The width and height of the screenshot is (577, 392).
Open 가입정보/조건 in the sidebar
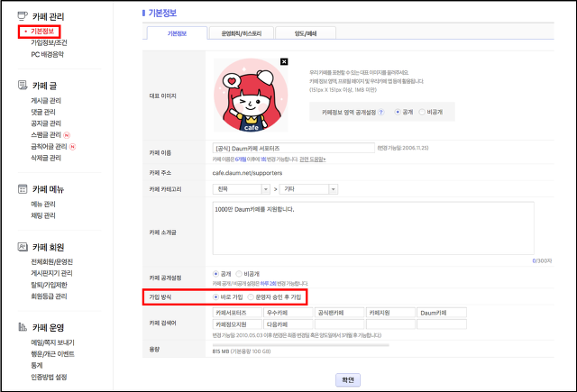(49, 42)
